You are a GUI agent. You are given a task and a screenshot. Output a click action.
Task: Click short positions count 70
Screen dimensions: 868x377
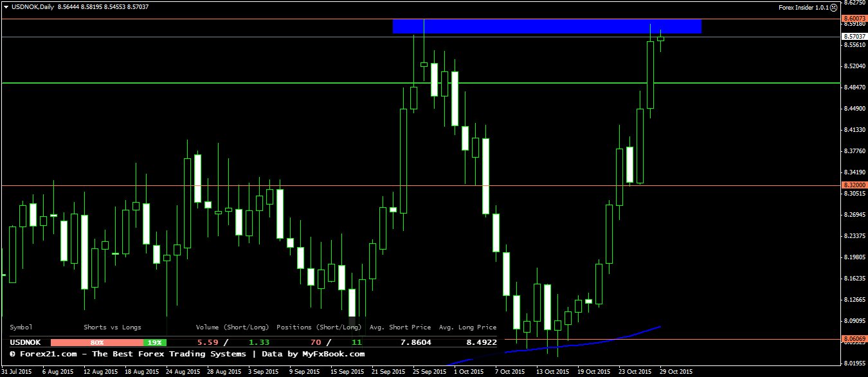click(315, 343)
